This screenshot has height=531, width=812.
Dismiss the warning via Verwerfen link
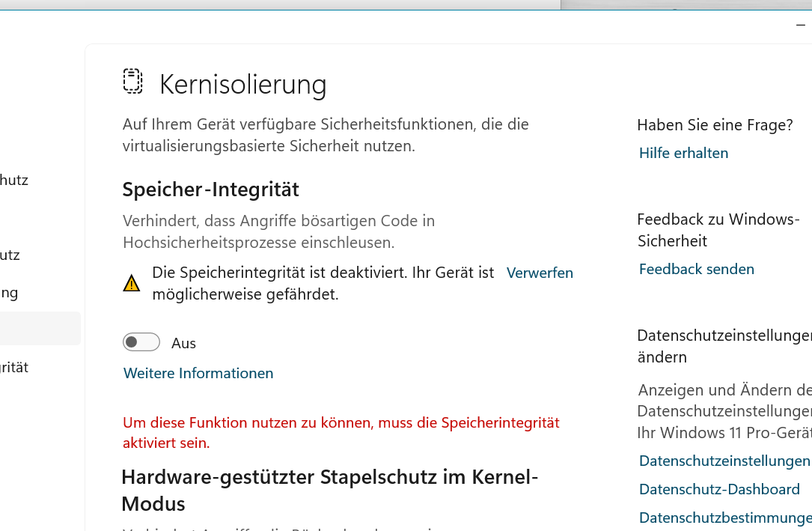coord(540,273)
